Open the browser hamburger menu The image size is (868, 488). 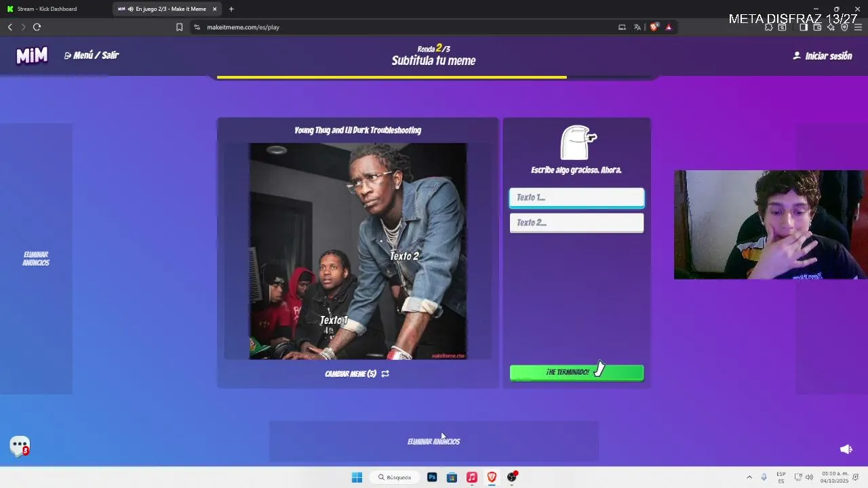point(858,27)
